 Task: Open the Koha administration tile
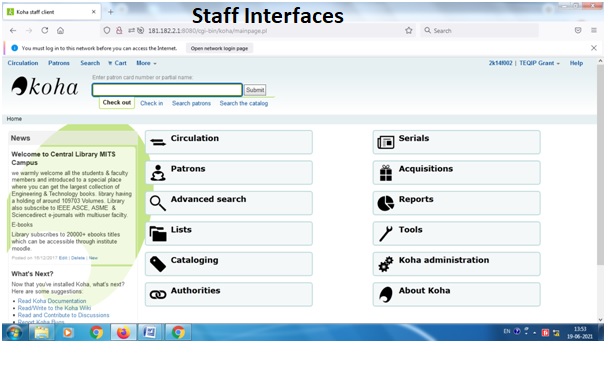coord(457,264)
